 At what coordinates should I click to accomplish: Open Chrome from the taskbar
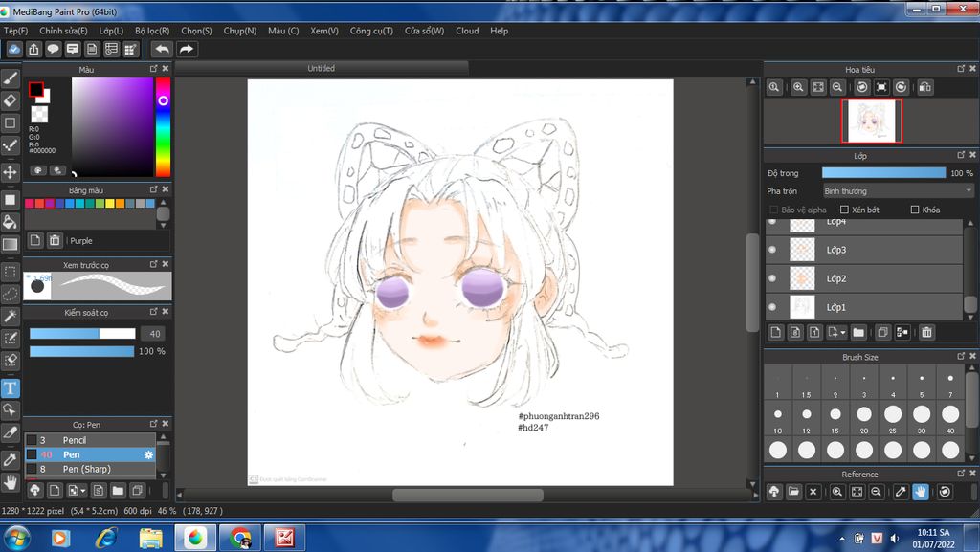click(240, 538)
